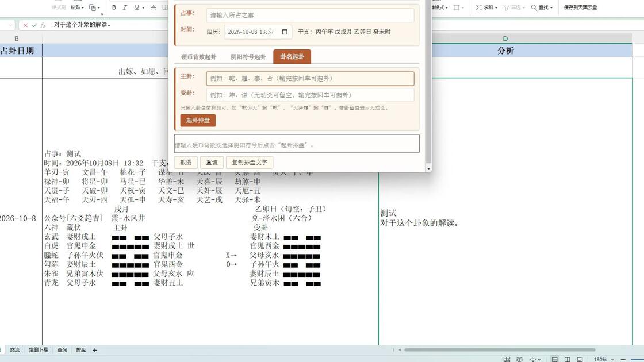Screen dimensions: 644x362
Task: Open the 查询 sheet tab
Action: 62,350
